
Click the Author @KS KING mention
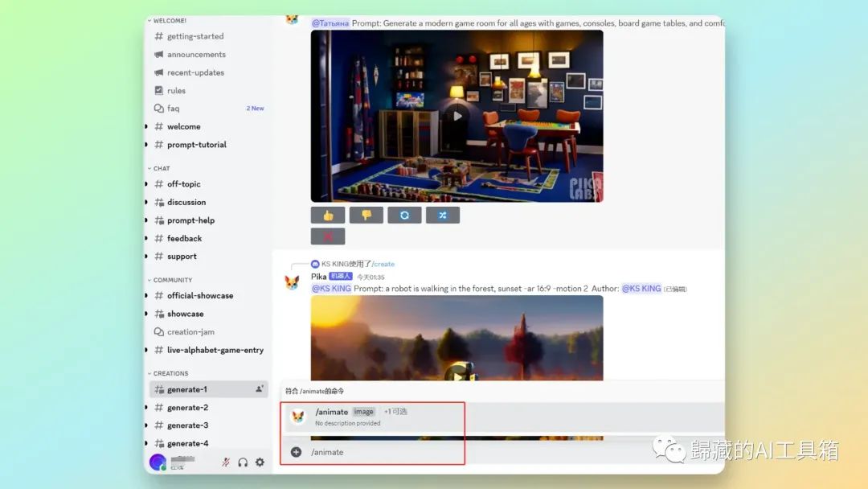pos(641,289)
